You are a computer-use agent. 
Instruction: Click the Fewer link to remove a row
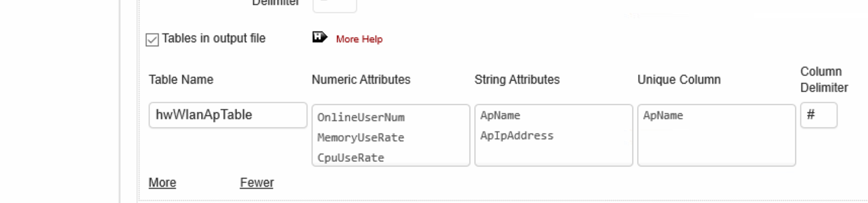tap(256, 183)
